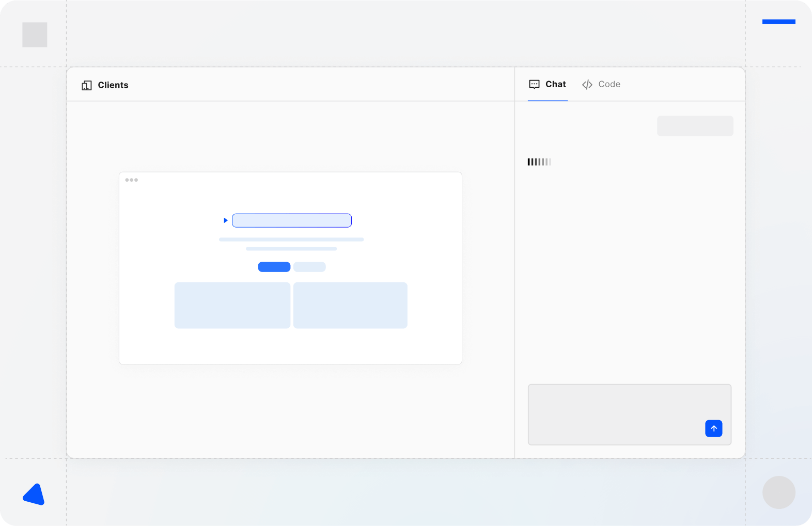
Task: Click the light blue secondary button in preview
Action: tap(309, 267)
